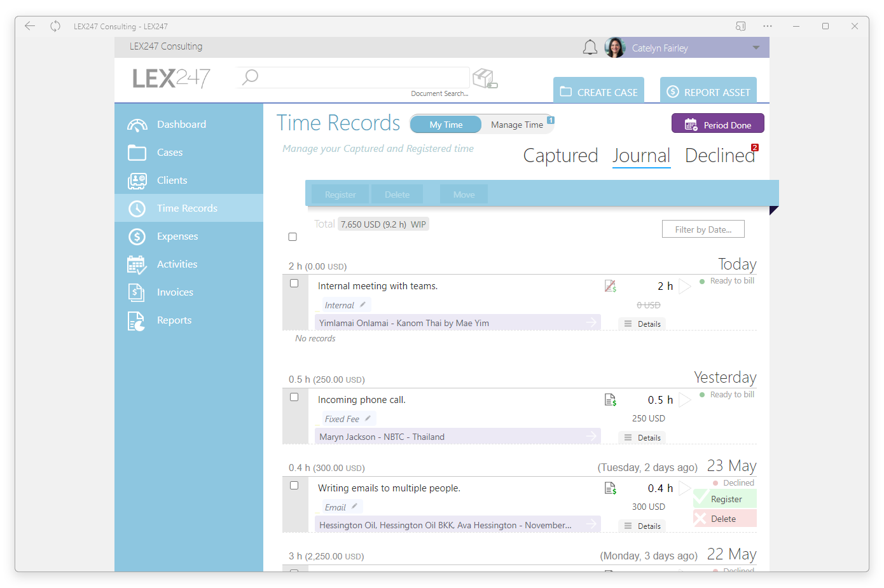Start the timer arrow on Internal meeting

pos(684,287)
